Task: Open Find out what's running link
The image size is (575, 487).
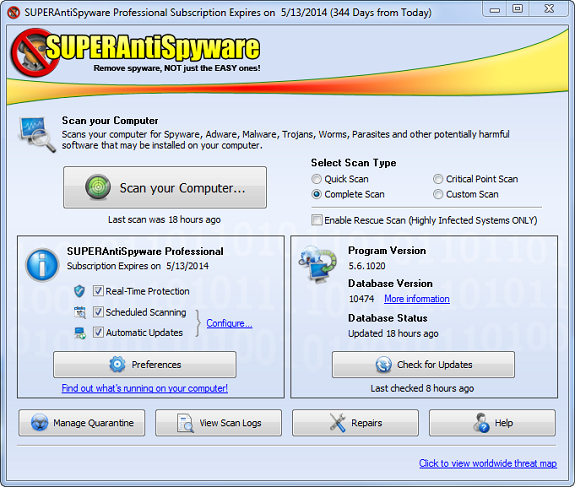Action: coord(144,388)
